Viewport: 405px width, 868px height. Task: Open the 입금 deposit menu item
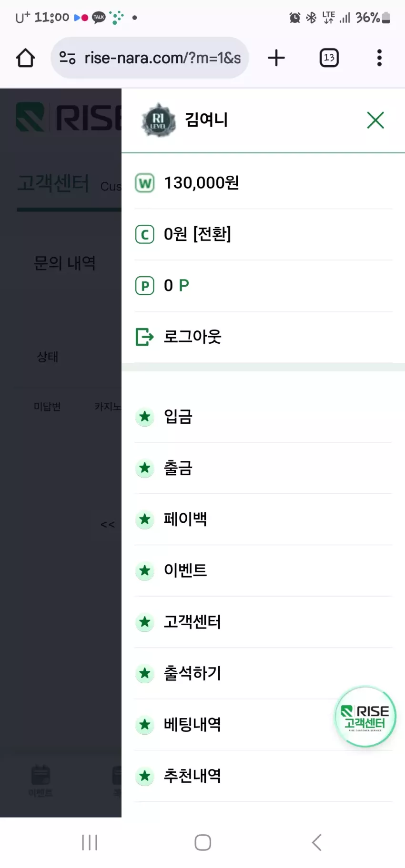click(263, 417)
